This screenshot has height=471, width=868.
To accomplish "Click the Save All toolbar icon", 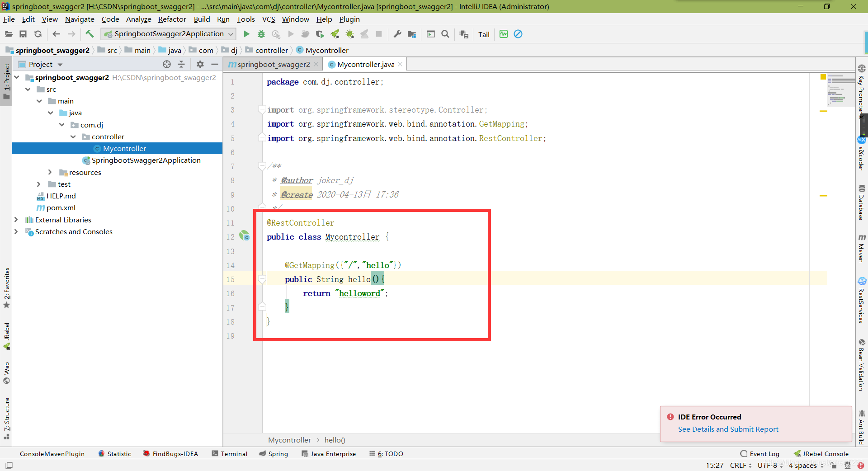I will tap(23, 34).
